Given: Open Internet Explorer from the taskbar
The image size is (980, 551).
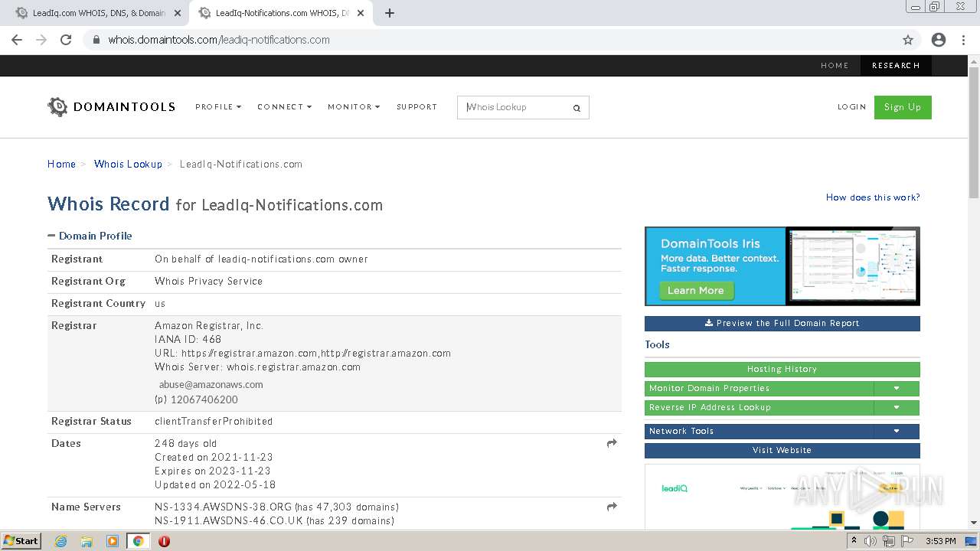Looking at the screenshot, I should (60, 541).
